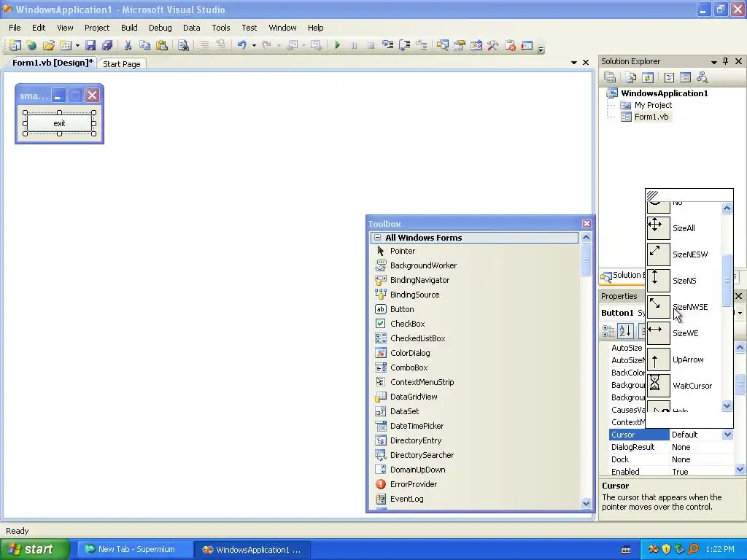Select the Button control in Toolbox
Image resolution: width=747 pixels, height=560 pixels.
(x=402, y=309)
